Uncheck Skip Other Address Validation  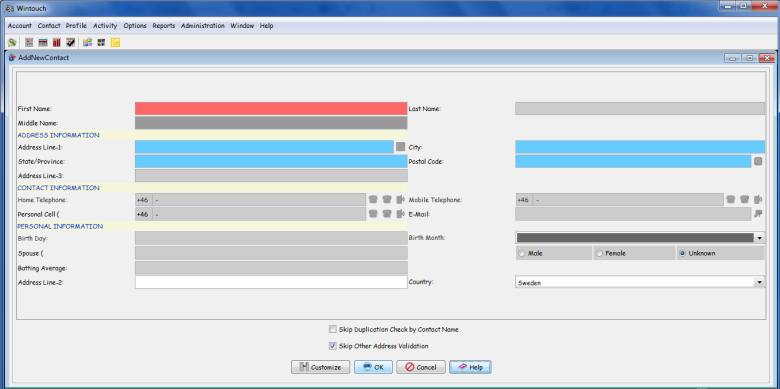(333, 346)
